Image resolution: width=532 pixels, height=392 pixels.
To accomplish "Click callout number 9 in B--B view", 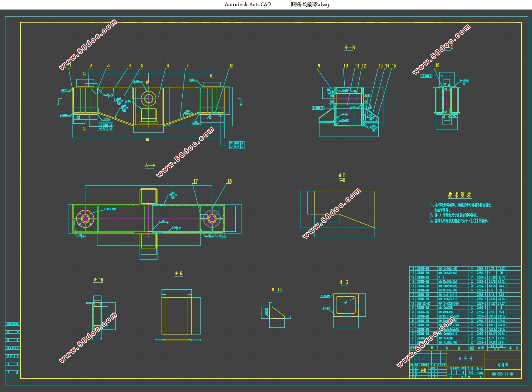I will (319, 65).
